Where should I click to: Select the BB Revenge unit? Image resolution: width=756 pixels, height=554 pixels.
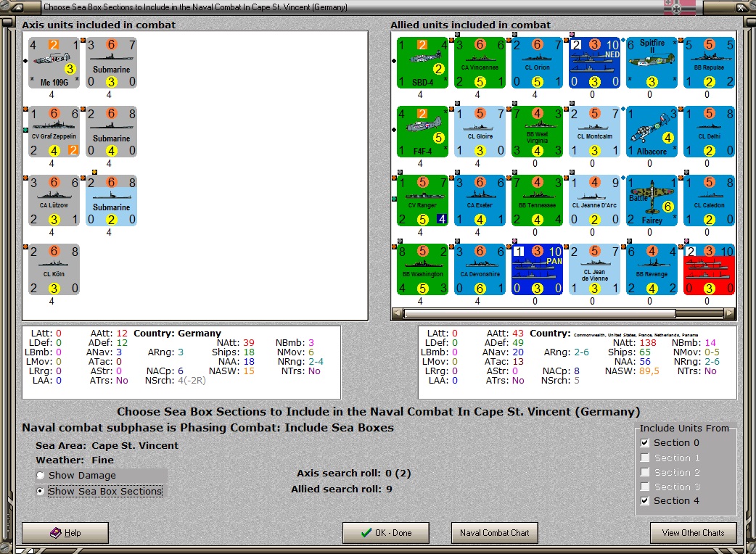[652, 270]
